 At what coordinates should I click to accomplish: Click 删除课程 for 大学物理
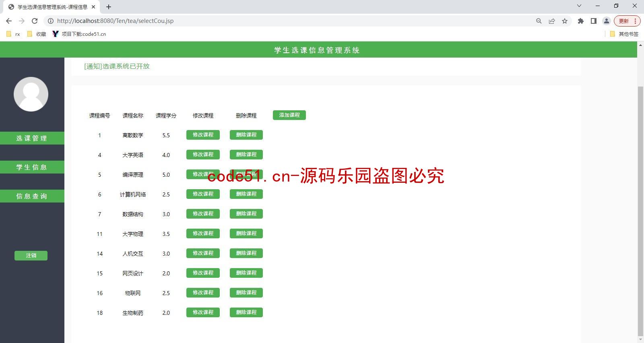[246, 233]
